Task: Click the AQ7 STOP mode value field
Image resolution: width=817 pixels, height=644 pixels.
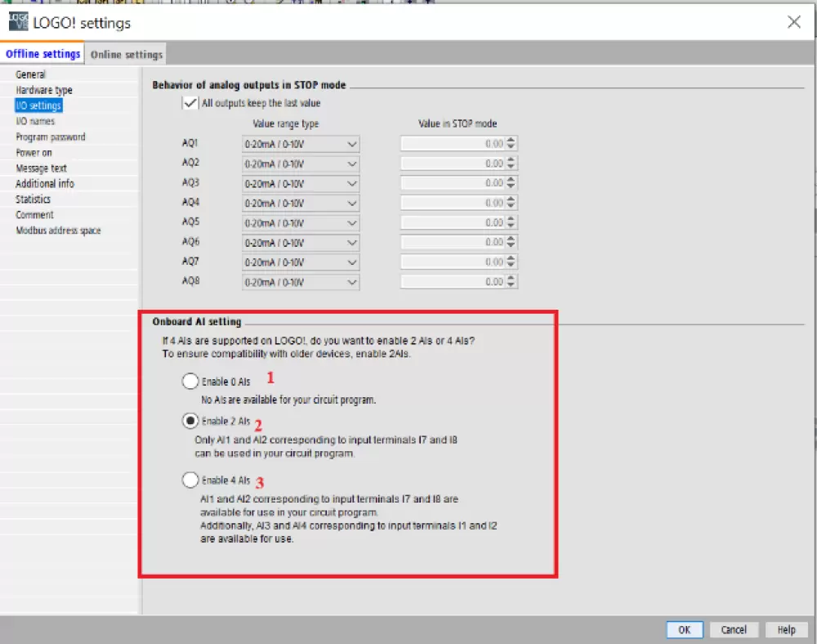Action: point(453,262)
